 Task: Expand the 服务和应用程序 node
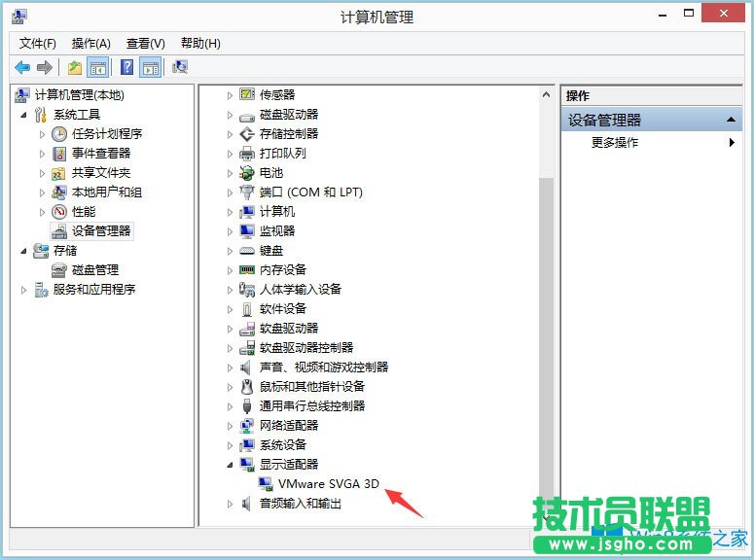pyautogui.click(x=23, y=290)
